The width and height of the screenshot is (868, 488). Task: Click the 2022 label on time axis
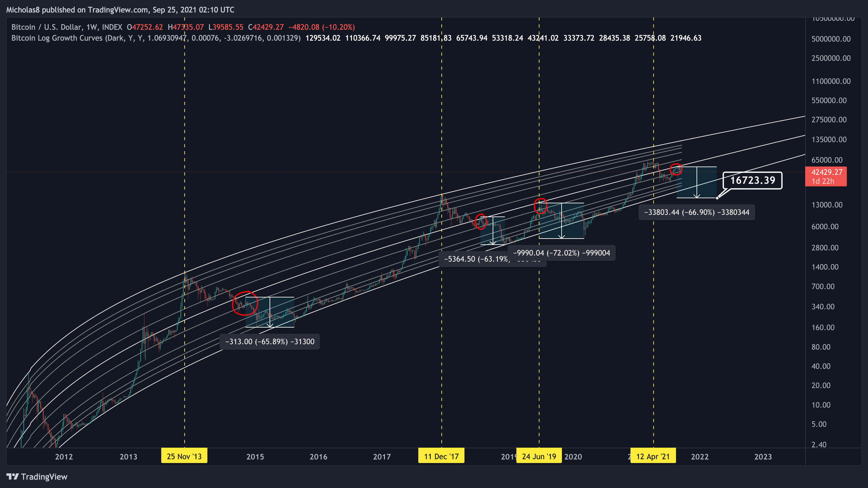[700, 457]
